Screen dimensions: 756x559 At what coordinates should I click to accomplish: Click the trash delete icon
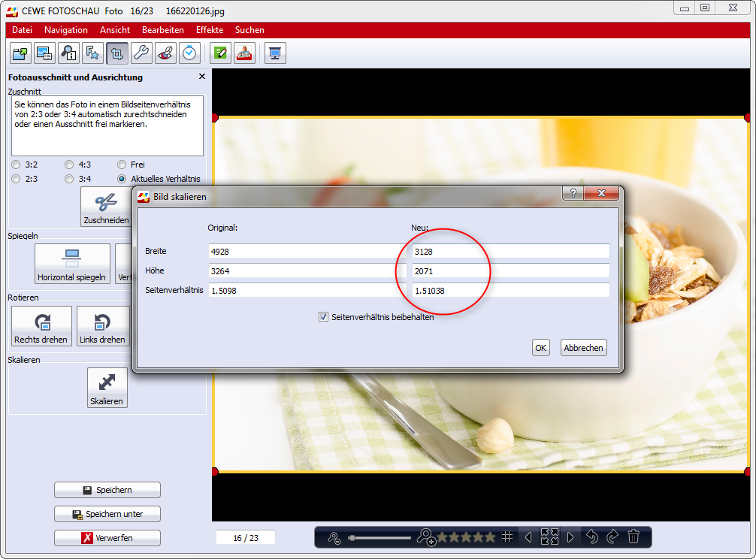click(634, 536)
